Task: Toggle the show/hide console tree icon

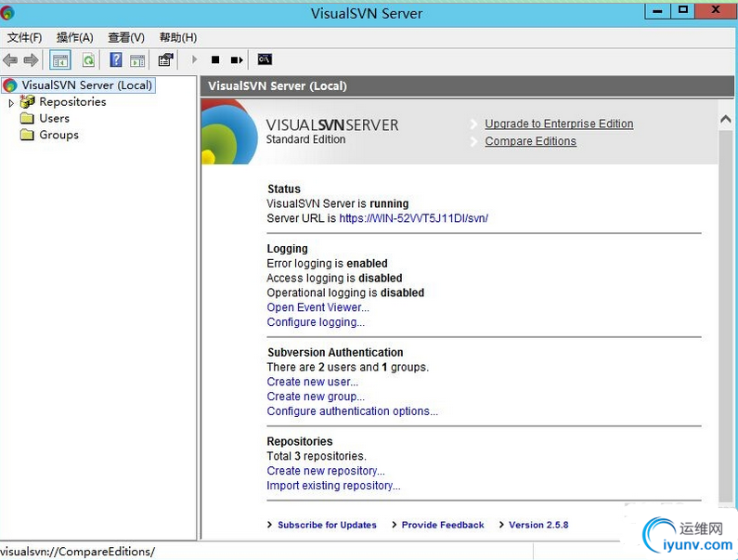Action: tap(60, 59)
